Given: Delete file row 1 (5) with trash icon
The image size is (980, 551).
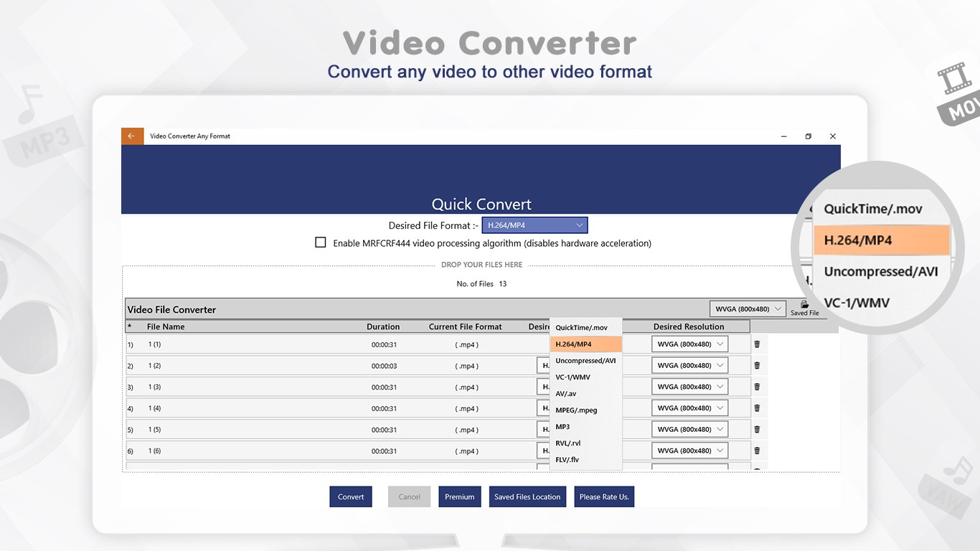Looking at the screenshot, I should (757, 429).
